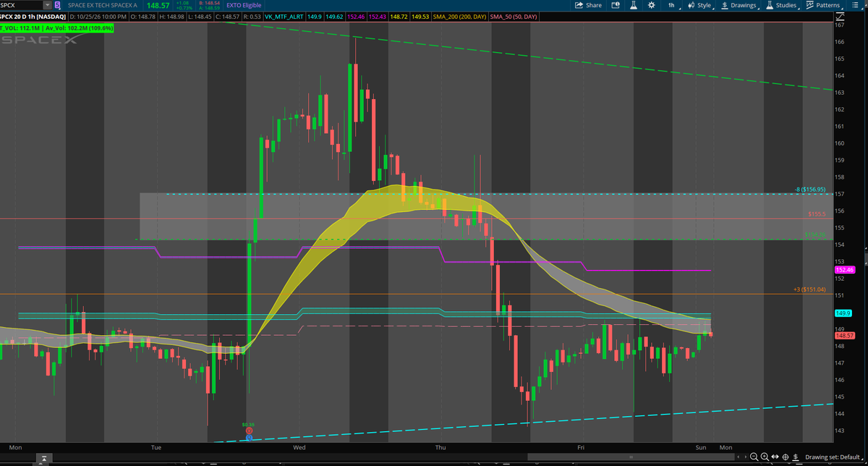Click the 152.46 magenta price bubble
Screen dimensions: 868x466
click(x=845, y=269)
